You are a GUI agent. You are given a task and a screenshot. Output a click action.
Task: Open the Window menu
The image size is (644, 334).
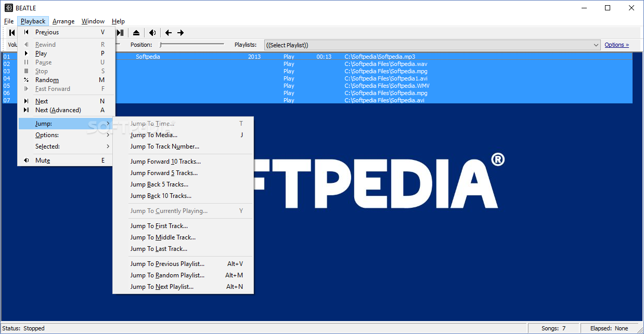(93, 21)
